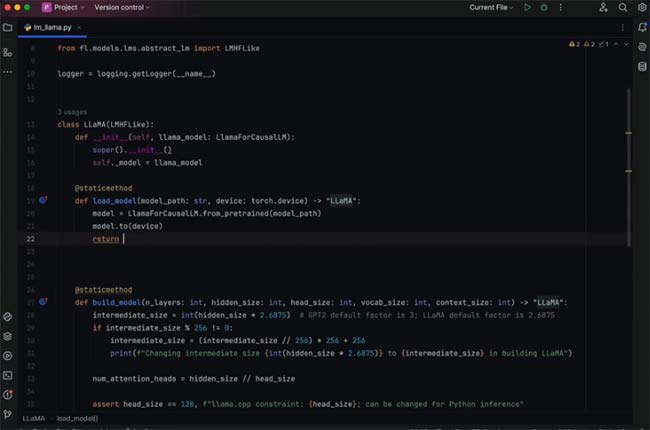This screenshot has width=650, height=430.
Task: Click the LLaMA breadcrumb item
Action: click(x=33, y=419)
